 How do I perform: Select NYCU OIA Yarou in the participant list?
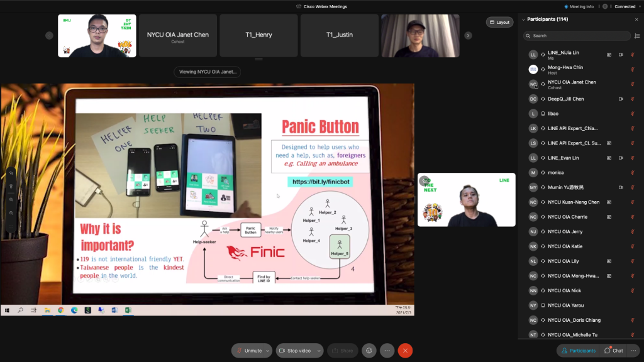[x=580, y=305]
